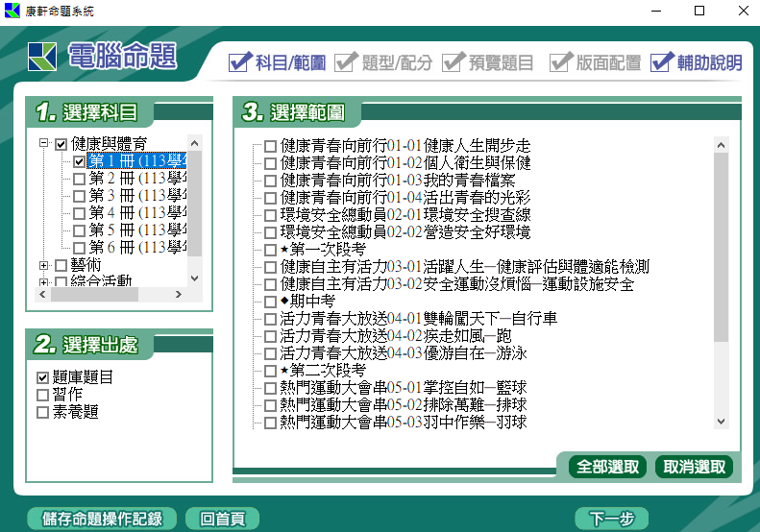Check the 第 6 冊 checkbox
760x532 pixels.
79,248
